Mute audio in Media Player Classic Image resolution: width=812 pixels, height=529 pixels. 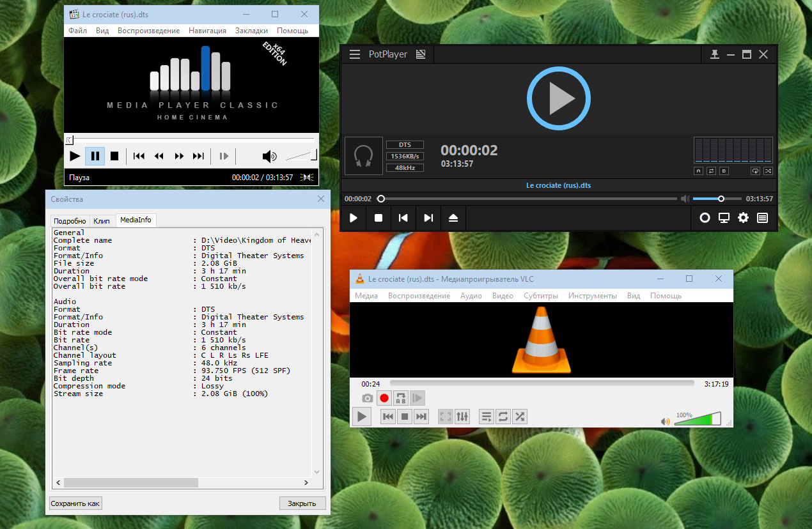pos(270,156)
